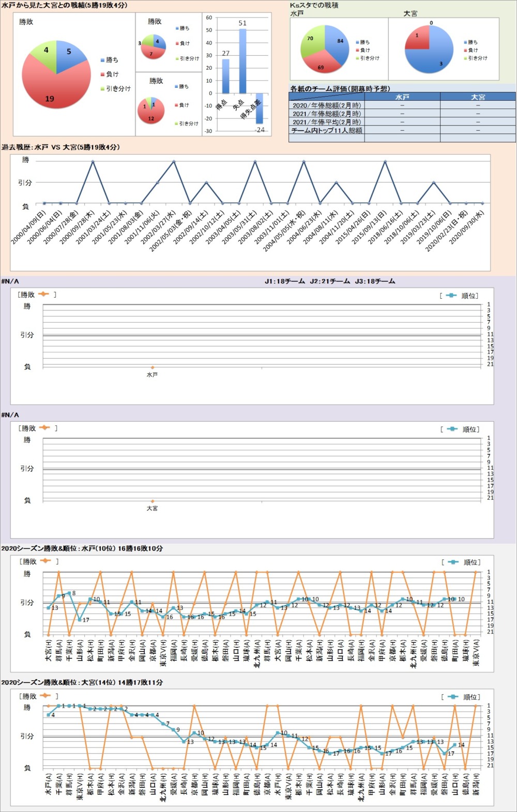Click the 引き分け legend marker beside the large pie
Viewport: 517px width, 812px height.
tap(102, 89)
